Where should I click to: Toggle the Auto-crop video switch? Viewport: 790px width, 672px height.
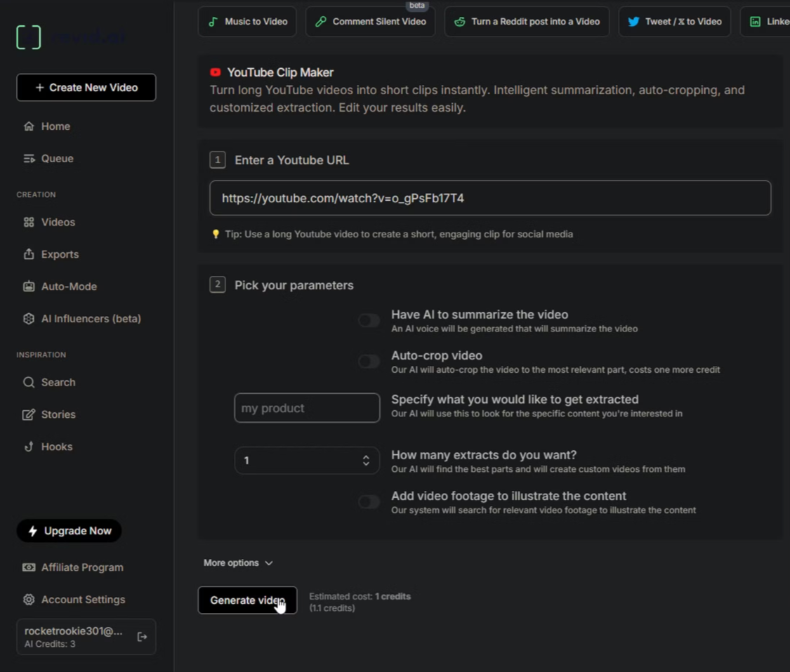pos(369,362)
